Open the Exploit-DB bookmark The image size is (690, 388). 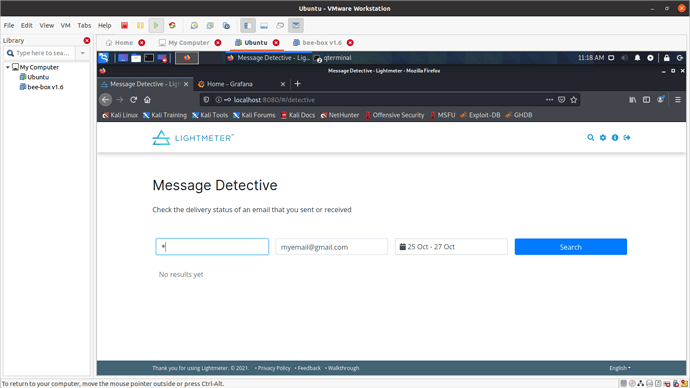pyautogui.click(x=480, y=115)
